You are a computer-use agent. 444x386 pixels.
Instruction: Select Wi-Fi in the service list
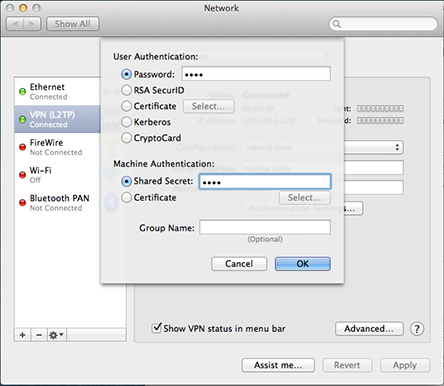tap(57, 175)
